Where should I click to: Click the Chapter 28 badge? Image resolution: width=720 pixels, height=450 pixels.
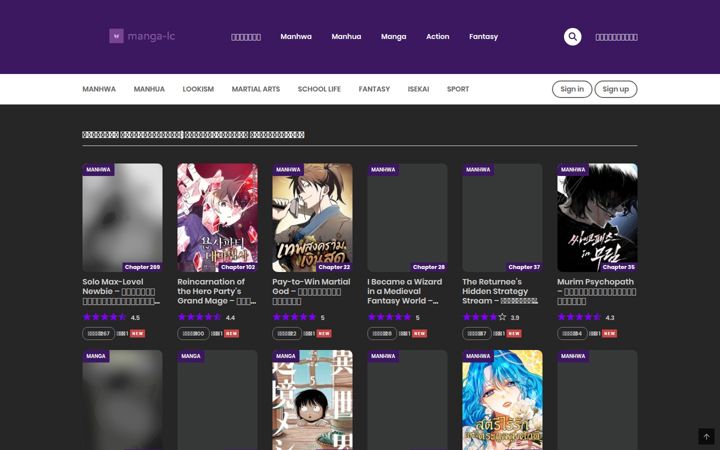pos(428,267)
